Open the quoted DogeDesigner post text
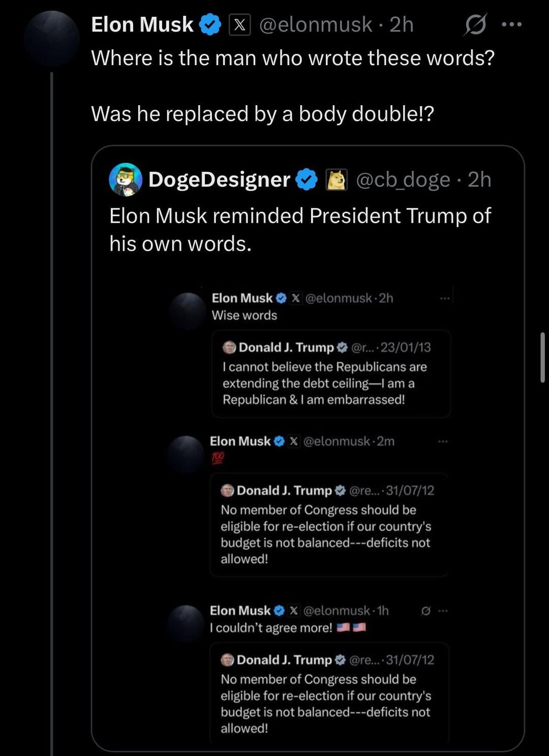This screenshot has height=756, width=549. point(300,230)
